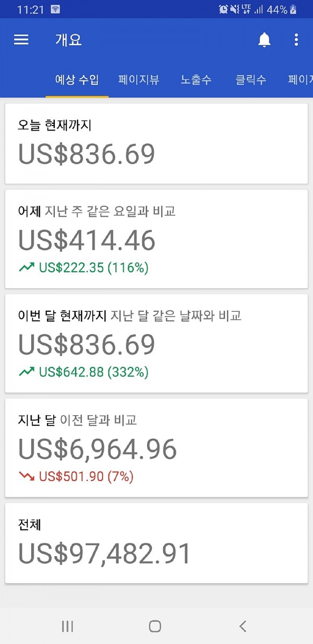
Task: Open the 오늘 현재까지 earnings card
Action: [x=156, y=144]
